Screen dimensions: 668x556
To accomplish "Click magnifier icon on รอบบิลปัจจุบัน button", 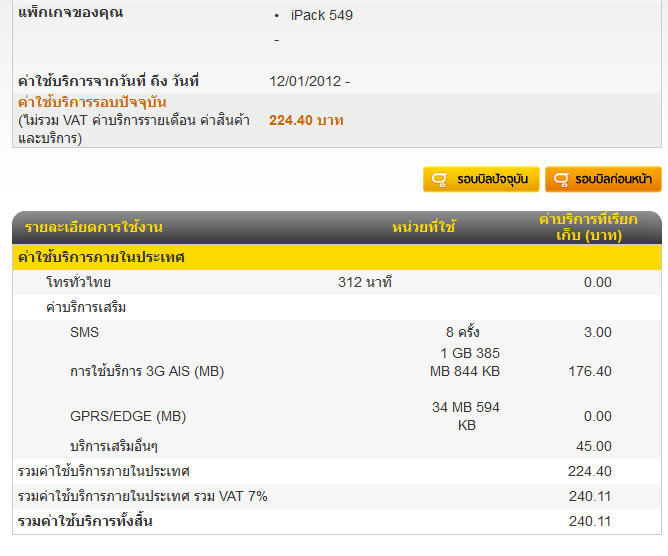I will click(x=439, y=179).
